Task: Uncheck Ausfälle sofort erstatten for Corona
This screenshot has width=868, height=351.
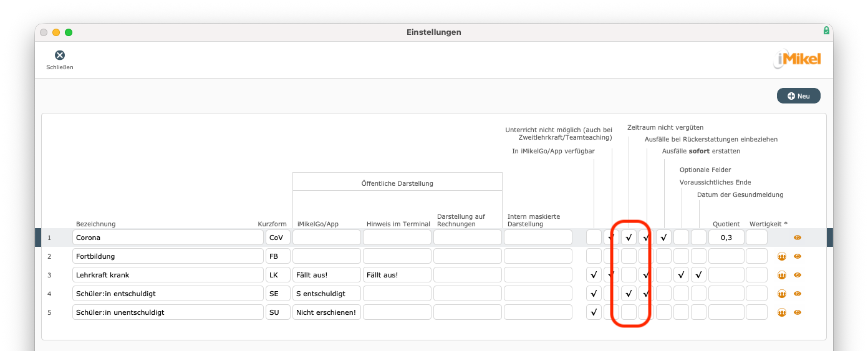Action: [663, 238]
